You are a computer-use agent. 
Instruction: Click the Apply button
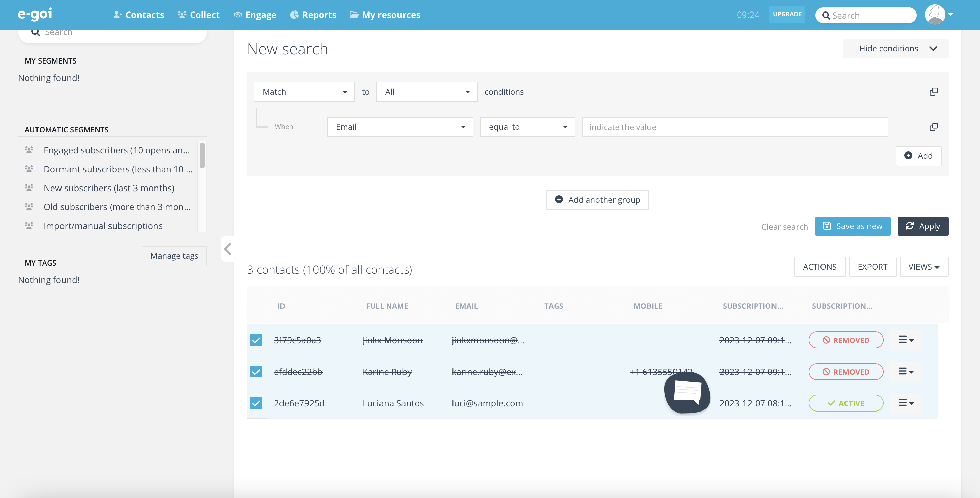tap(923, 226)
